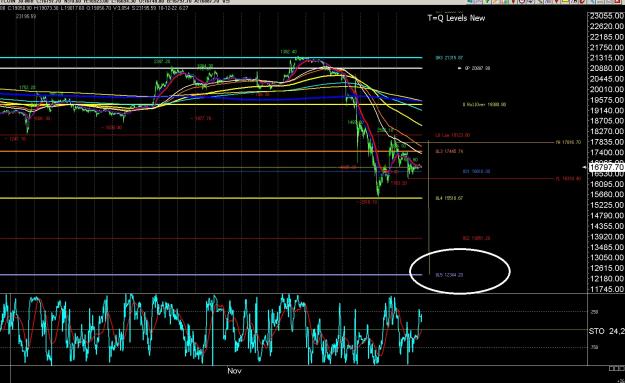Click the "T=Q Levels New" chart title
Image resolution: width=625 pixels, height=383 pixels.
pyautogui.click(x=456, y=18)
